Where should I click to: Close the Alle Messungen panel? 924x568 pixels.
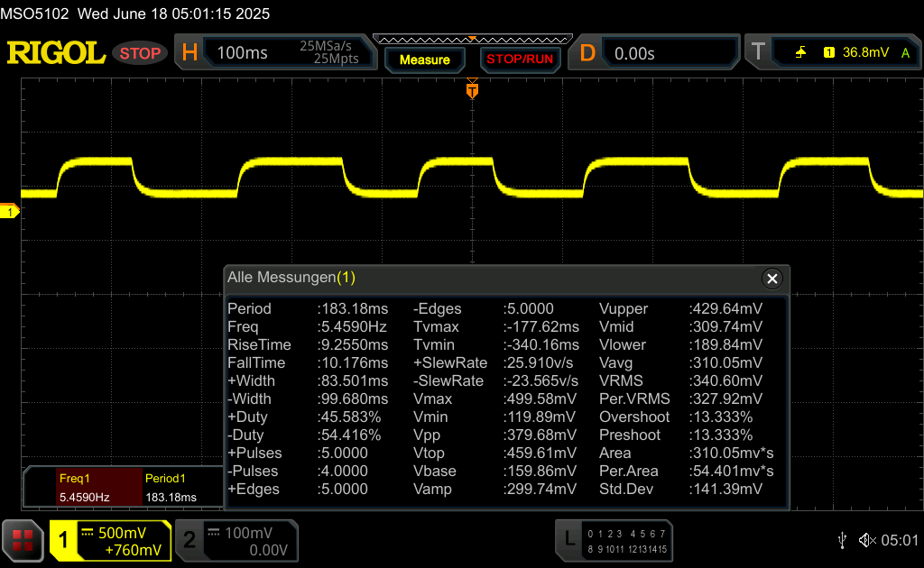click(772, 279)
